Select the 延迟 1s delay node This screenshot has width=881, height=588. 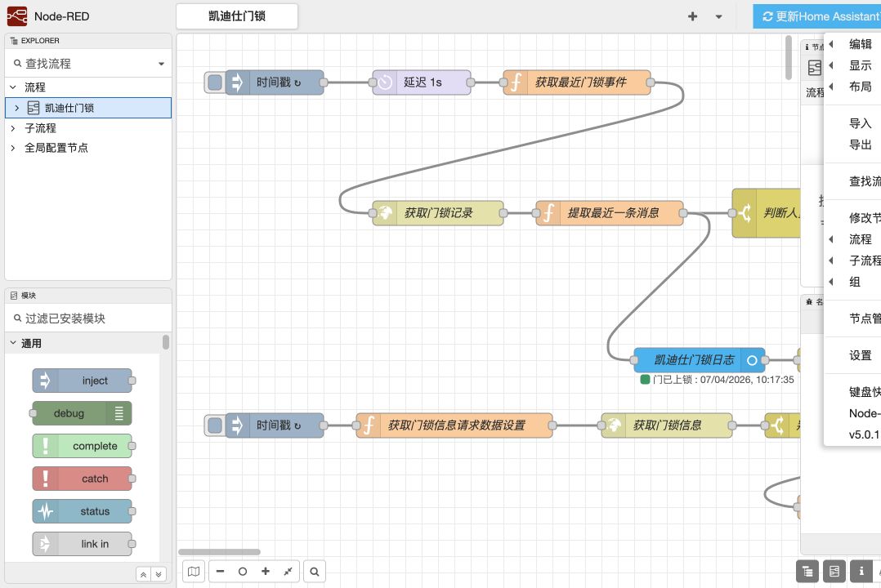tap(422, 82)
